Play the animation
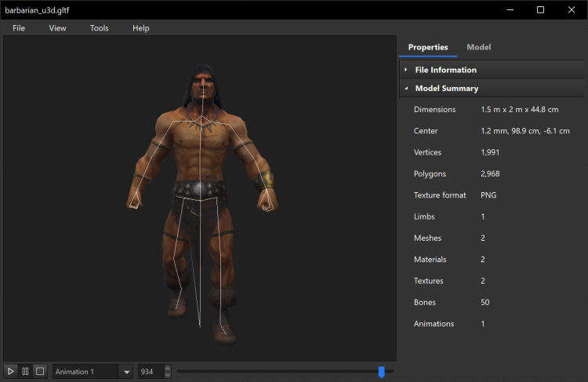This screenshot has height=382, width=588. [x=11, y=371]
